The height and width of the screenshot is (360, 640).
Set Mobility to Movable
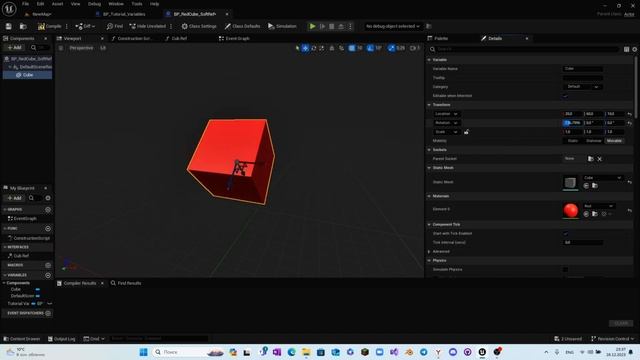(614, 141)
